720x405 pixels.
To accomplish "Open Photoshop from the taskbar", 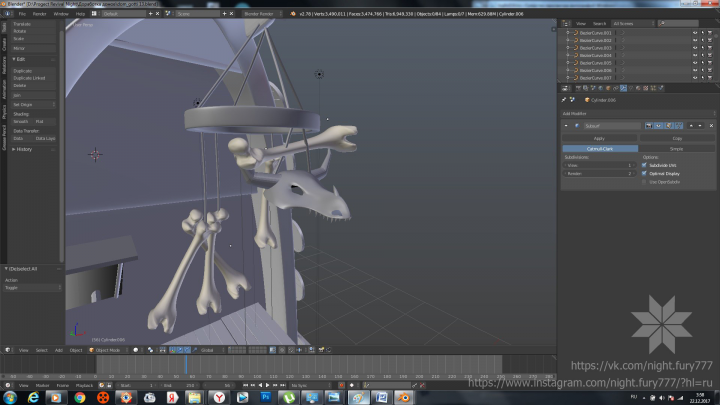I will (x=265, y=397).
